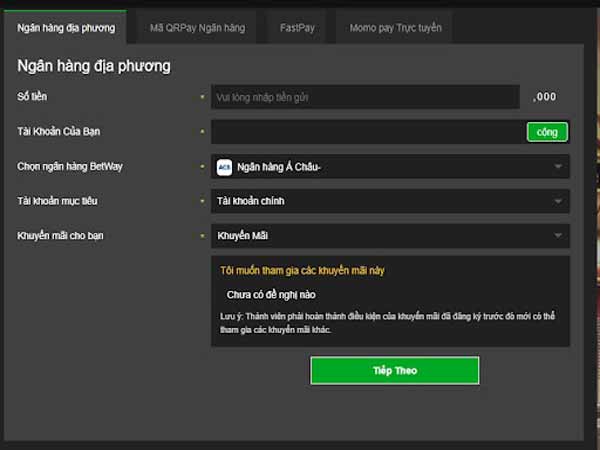Click the arrow icon on Tài khoản chính selector
The width and height of the screenshot is (600, 450).
[x=557, y=202]
